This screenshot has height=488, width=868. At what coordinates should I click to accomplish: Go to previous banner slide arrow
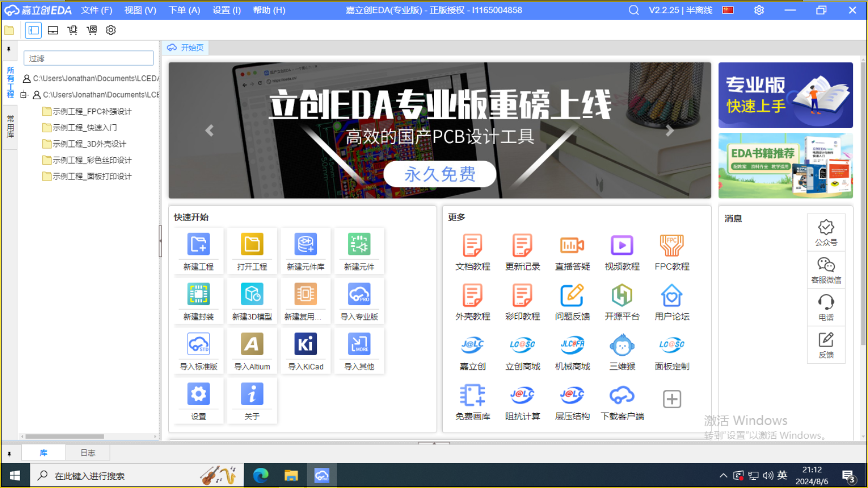(209, 131)
